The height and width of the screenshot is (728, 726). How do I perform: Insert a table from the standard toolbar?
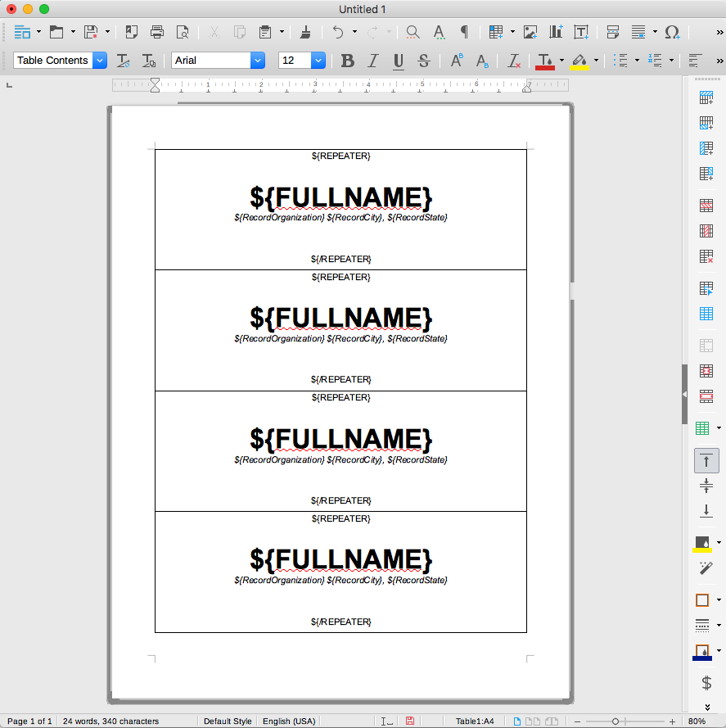tap(496, 32)
